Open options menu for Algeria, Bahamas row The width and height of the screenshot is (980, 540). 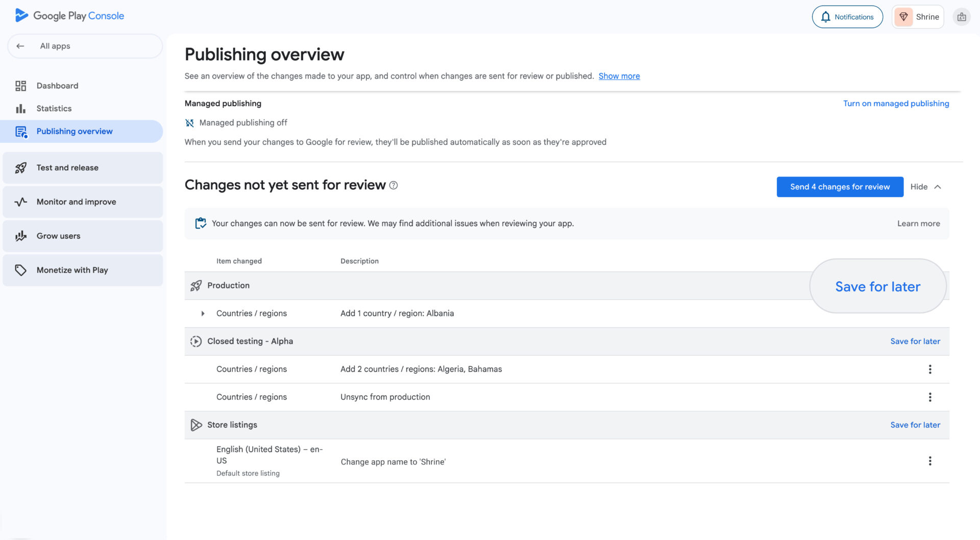[929, 369]
